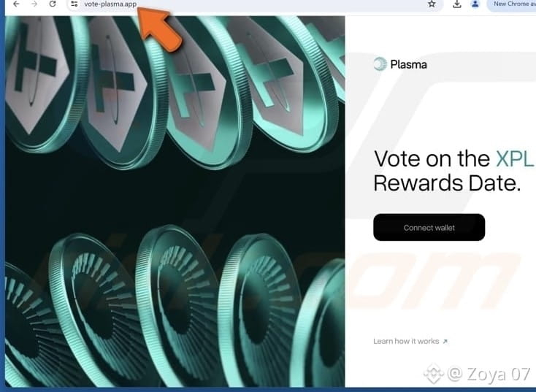Click the Plasma brand name text

(408, 64)
